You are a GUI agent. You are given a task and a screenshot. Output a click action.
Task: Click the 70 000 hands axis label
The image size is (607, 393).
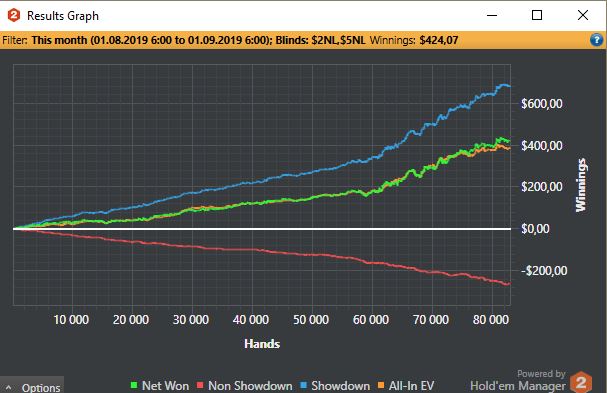pyautogui.click(x=431, y=320)
